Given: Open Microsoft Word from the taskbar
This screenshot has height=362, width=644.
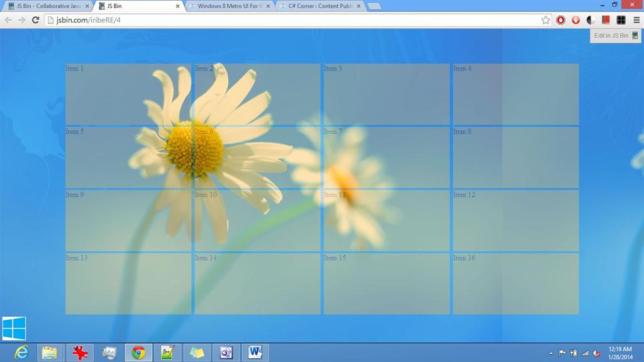Looking at the screenshot, I should coord(255,353).
